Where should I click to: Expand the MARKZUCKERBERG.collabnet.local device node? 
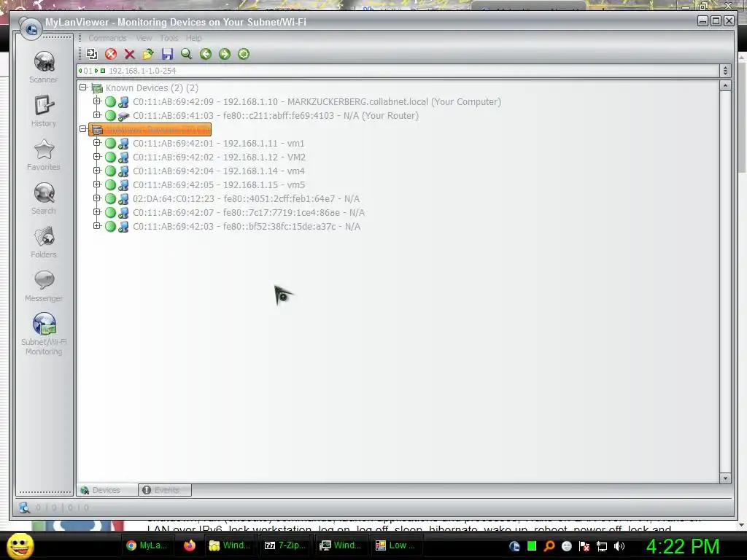coord(97,101)
